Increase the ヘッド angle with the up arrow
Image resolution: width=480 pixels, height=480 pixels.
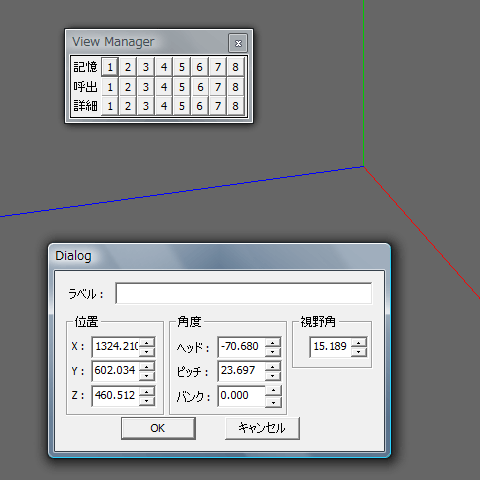tap(273, 342)
